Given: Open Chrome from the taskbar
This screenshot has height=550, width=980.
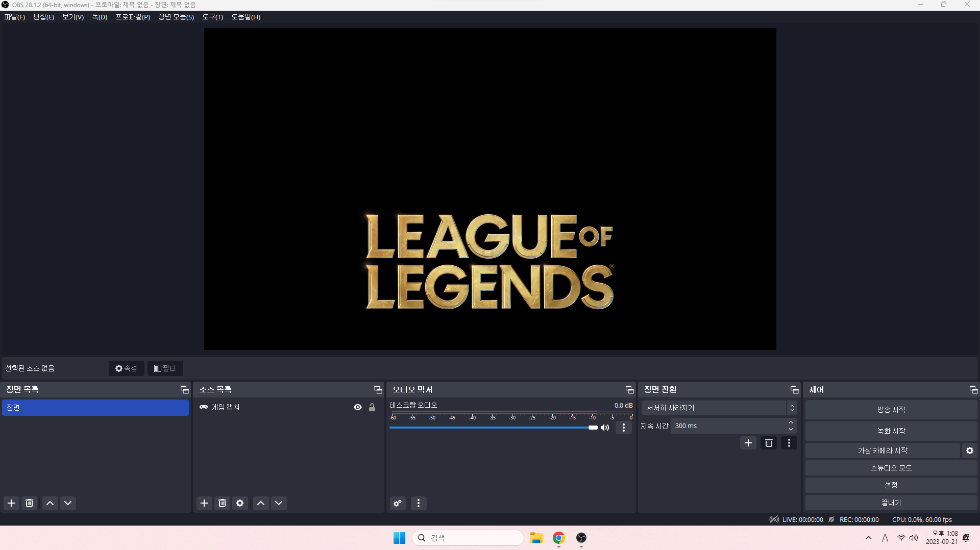Looking at the screenshot, I should 559,538.
